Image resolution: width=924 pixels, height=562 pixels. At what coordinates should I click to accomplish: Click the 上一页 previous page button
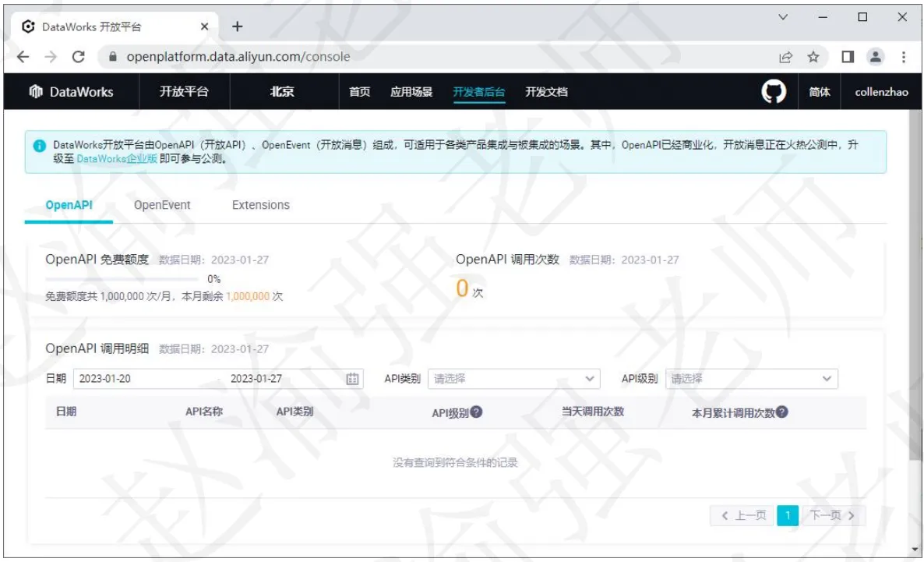(742, 515)
